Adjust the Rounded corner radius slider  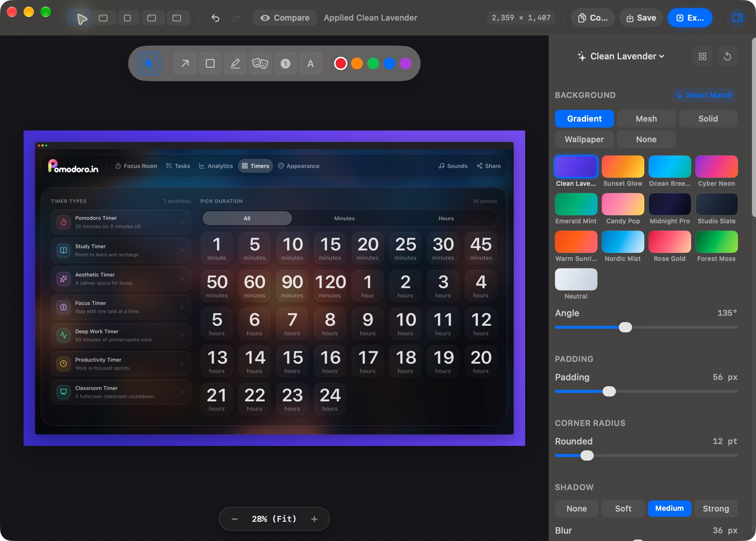coord(587,456)
